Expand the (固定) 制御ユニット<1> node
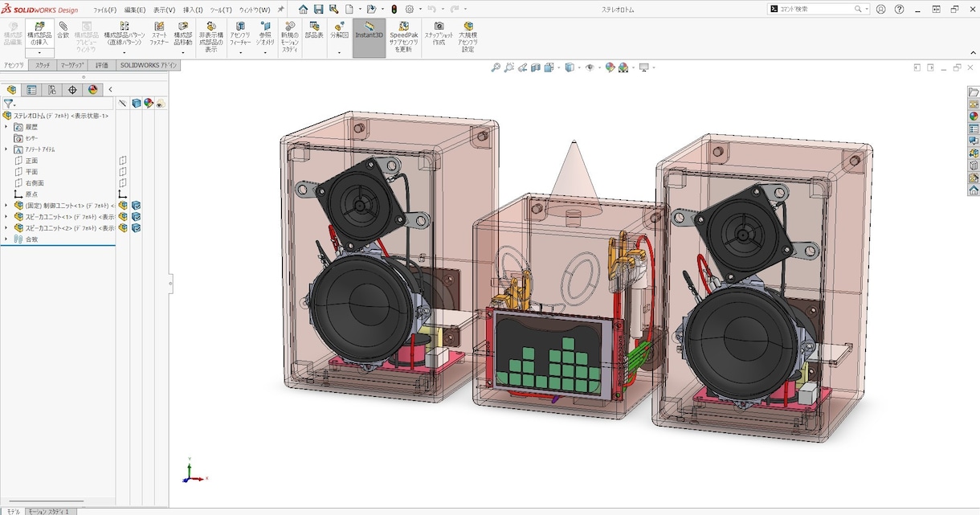The width and height of the screenshot is (980, 515). [x=6, y=206]
